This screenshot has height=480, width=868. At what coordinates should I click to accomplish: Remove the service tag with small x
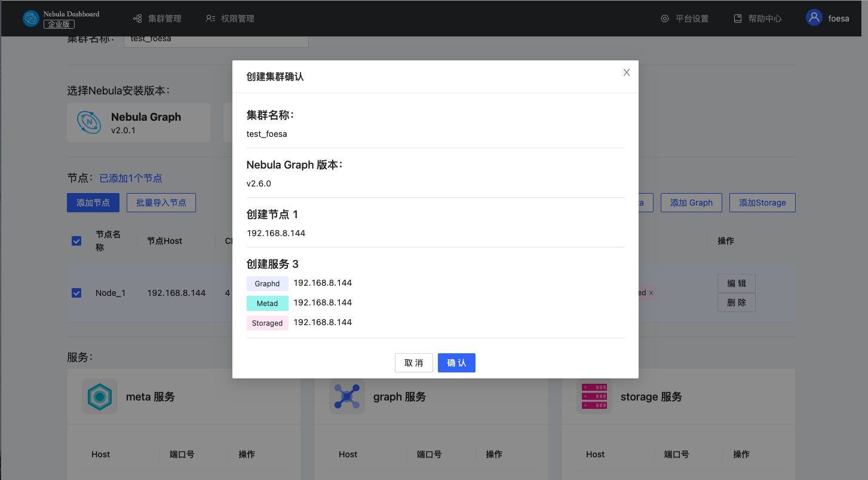point(651,293)
